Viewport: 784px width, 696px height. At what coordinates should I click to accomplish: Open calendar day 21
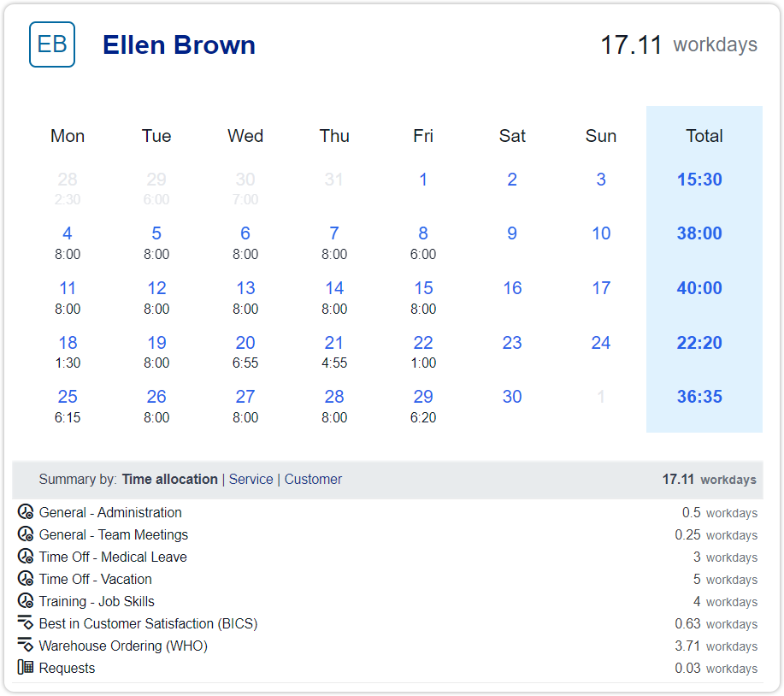point(334,343)
